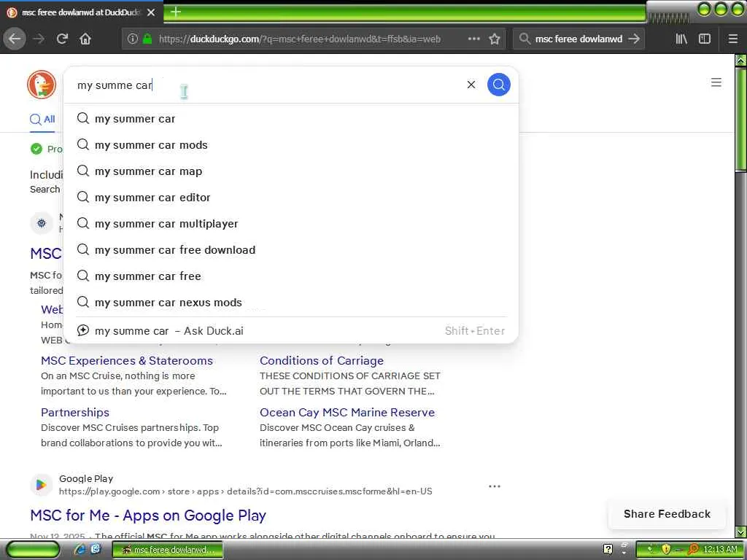Show site information icon in address bar

[133, 39]
